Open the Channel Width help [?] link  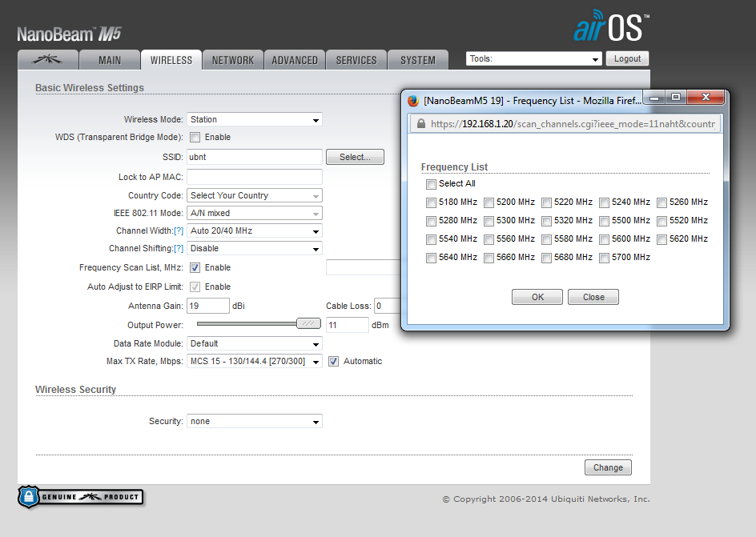pos(179,230)
